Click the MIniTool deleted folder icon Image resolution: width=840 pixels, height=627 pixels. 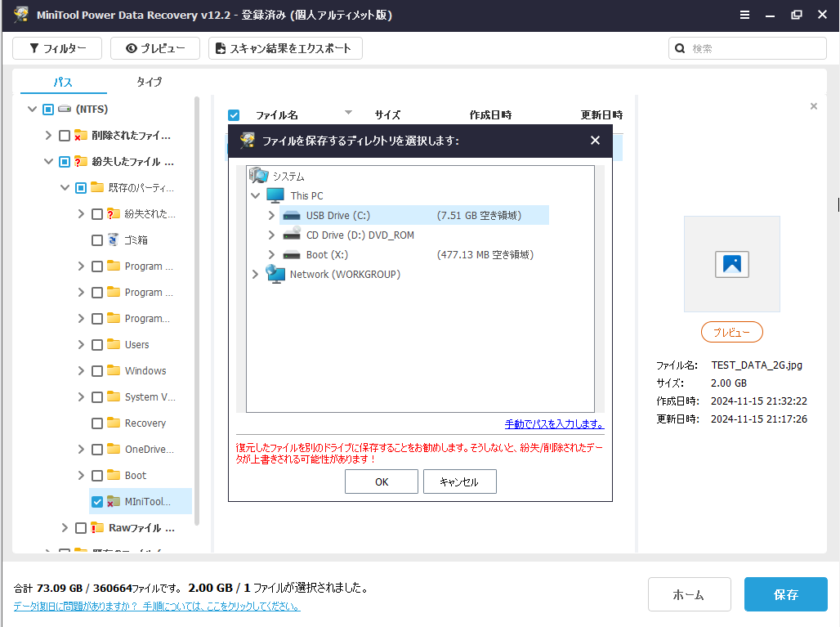pyautogui.click(x=114, y=502)
